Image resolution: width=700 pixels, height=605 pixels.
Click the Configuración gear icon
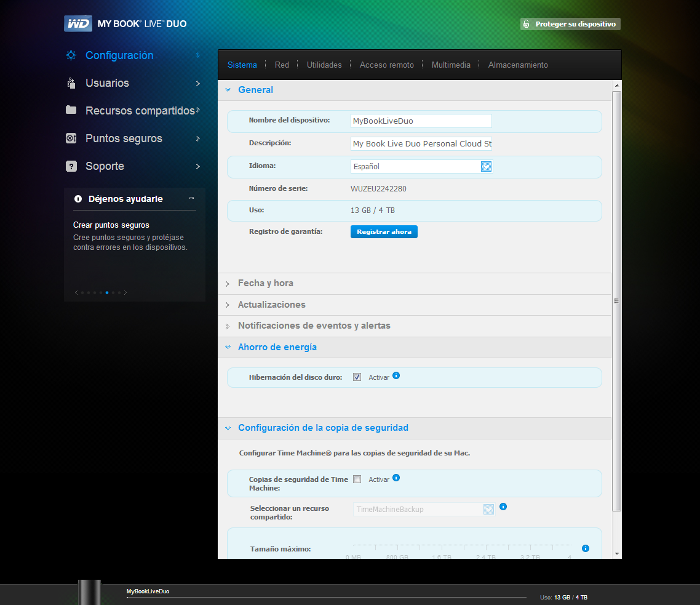[x=71, y=55]
